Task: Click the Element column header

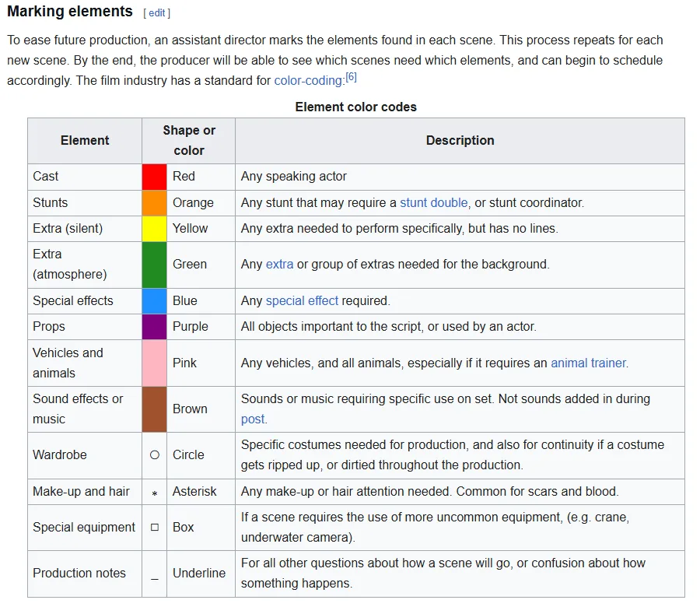Action: [x=85, y=141]
